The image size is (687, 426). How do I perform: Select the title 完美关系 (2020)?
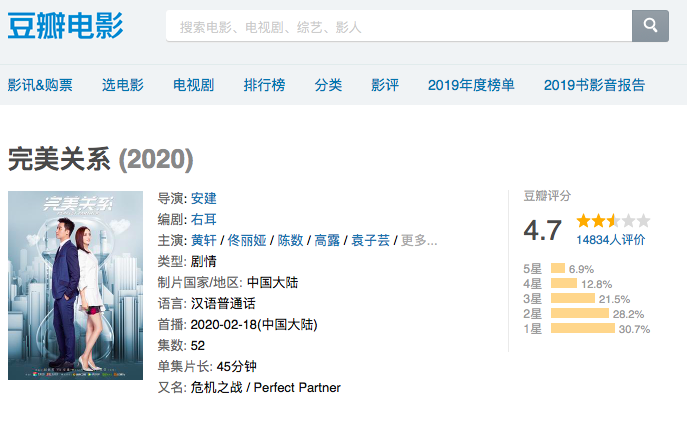click(x=101, y=159)
